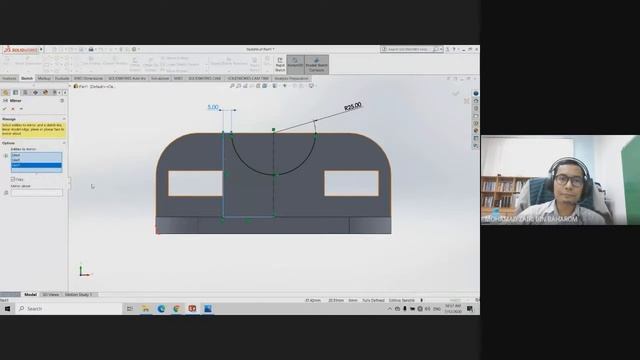Open Chrome from taskbar
Image resolution: width=640 pixels, height=360 pixels.
176,309
